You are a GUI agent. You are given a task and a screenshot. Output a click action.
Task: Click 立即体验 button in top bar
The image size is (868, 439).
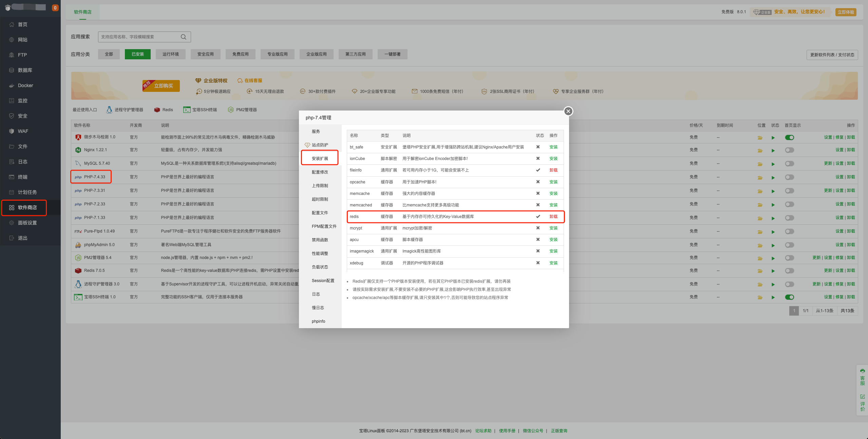point(846,12)
